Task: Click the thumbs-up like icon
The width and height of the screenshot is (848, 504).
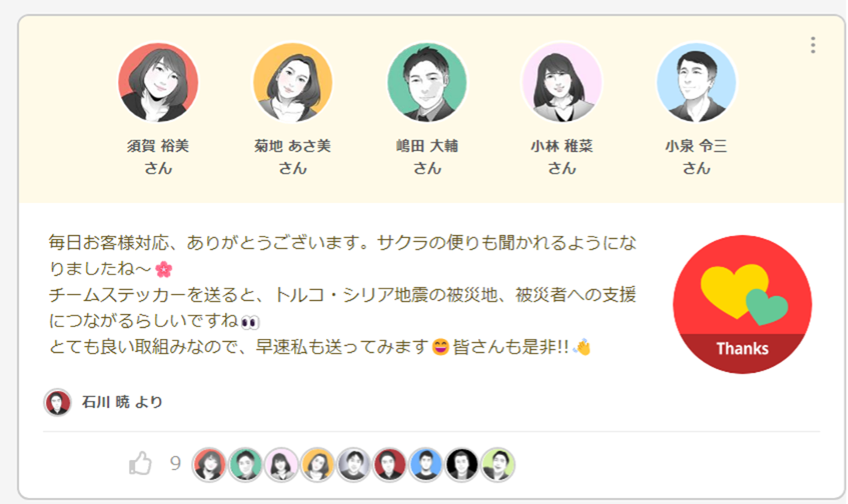Action: point(140,464)
